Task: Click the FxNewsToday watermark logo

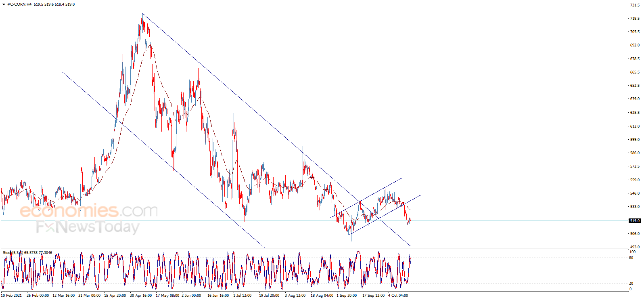Action: pyautogui.click(x=88, y=227)
